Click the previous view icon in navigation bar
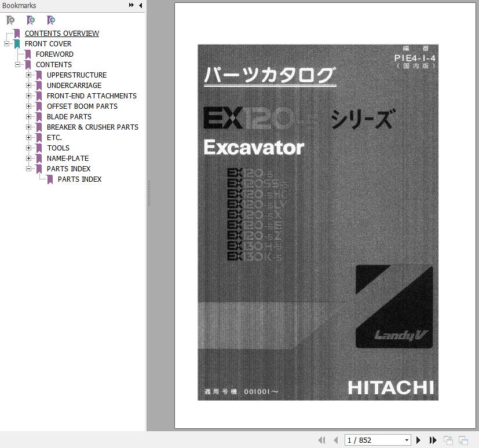Image resolution: width=479 pixels, height=448 pixels. pos(448,440)
